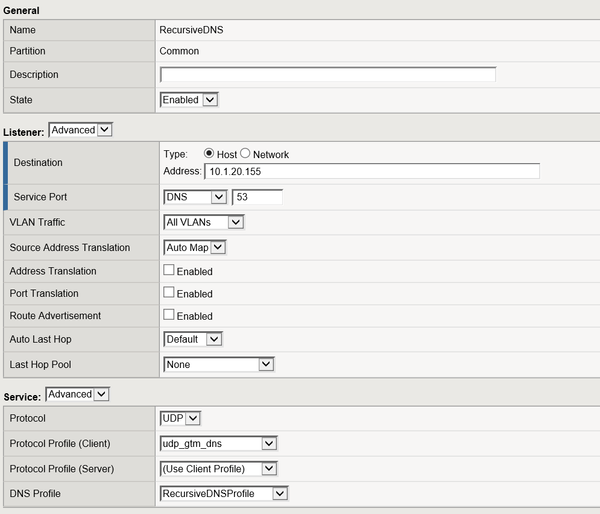This screenshot has width=600, height=514.
Task: Click the destination Address field
Action: 371,172
